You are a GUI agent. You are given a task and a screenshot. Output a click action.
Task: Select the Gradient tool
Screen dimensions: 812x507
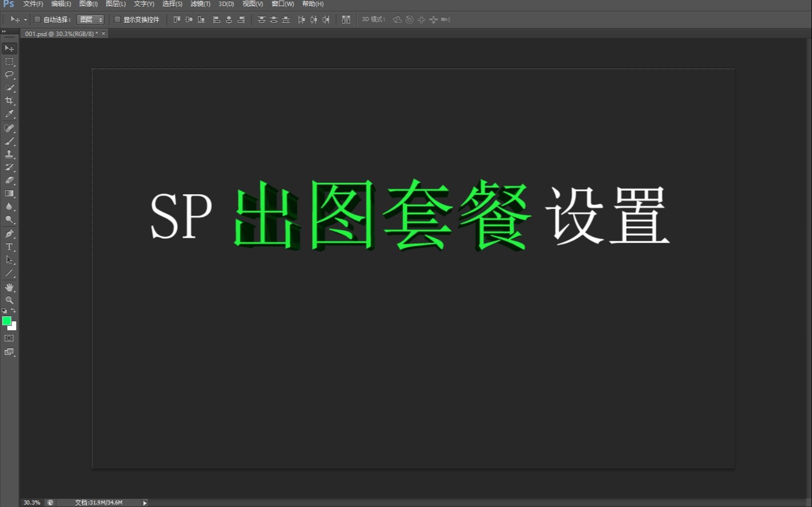[9, 193]
